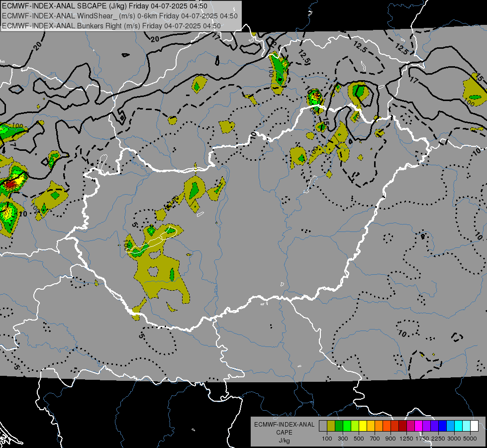Click the dark green legend swatch
The image size is (487, 448).
click(x=339, y=426)
